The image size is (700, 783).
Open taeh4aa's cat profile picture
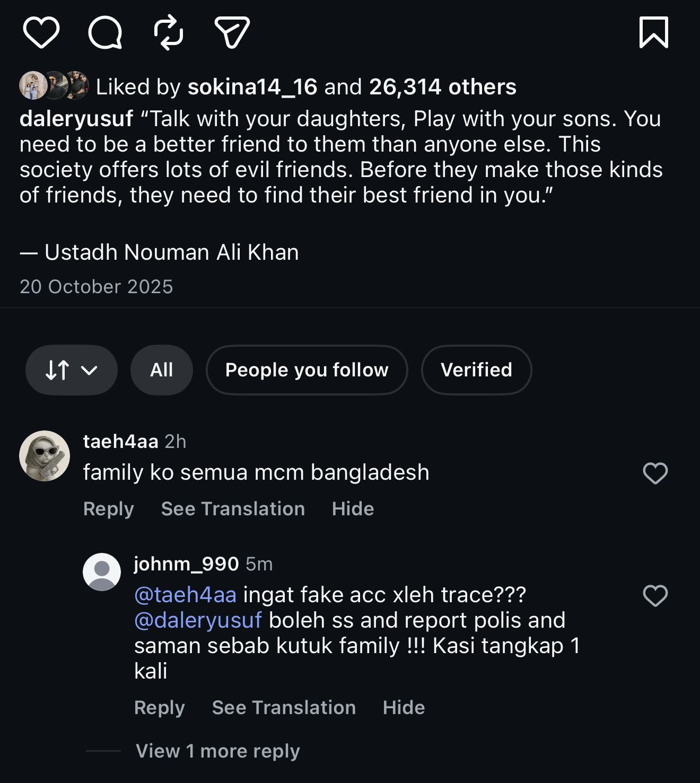(45, 456)
